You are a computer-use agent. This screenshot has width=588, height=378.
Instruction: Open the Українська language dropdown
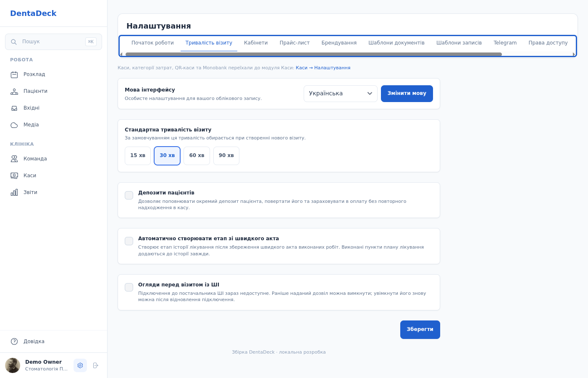[341, 94]
